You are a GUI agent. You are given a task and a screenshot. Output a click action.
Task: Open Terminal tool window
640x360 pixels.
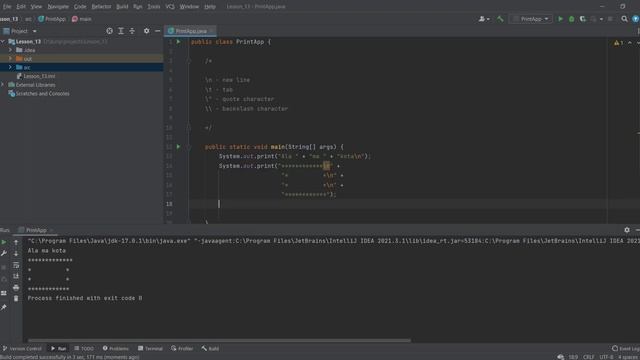tap(150, 349)
